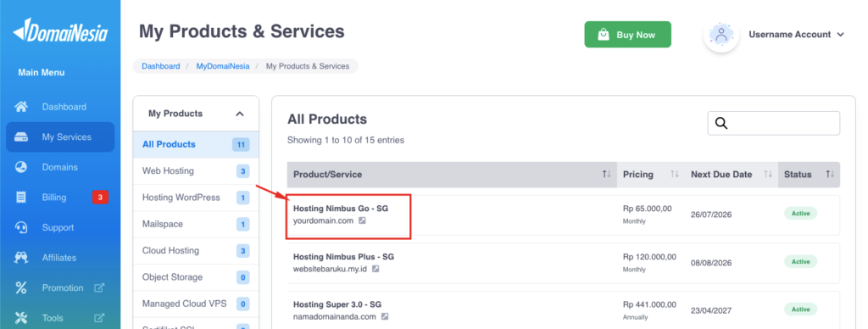Open external link icon next to websitebaruku.my.id
Image resolution: width=868 pixels, height=329 pixels.
pyautogui.click(x=376, y=269)
